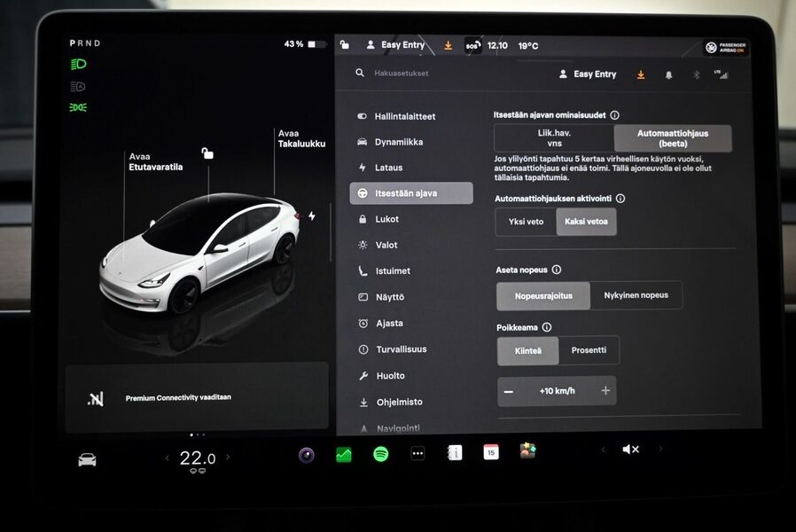Click the search magnifier icon

tap(360, 73)
